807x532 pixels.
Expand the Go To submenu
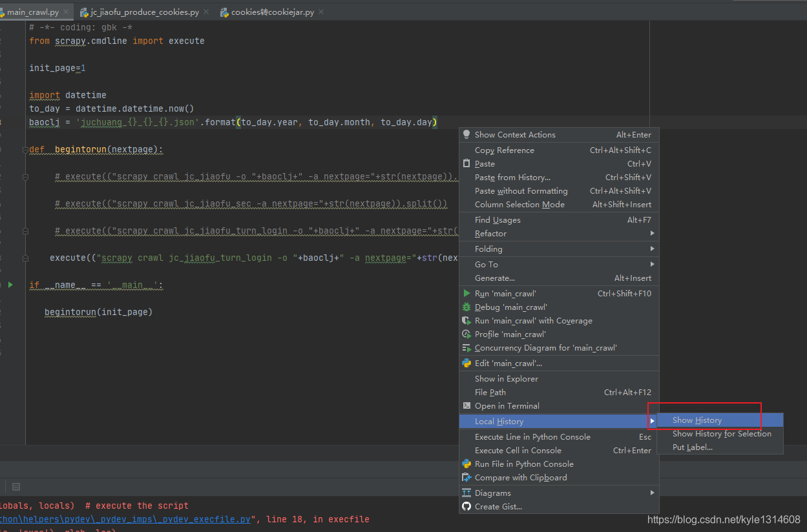coord(559,265)
